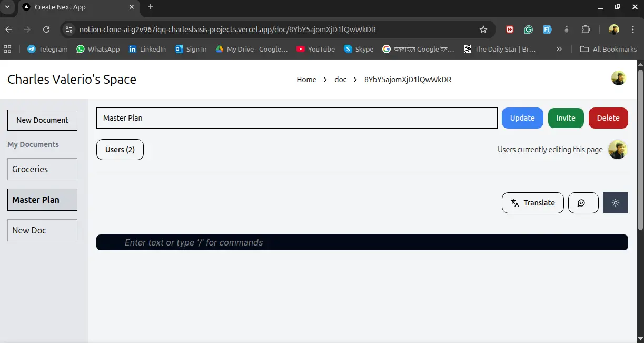The width and height of the screenshot is (644, 343).
Task: Click the Home breadcrumb link
Action: pos(306,80)
